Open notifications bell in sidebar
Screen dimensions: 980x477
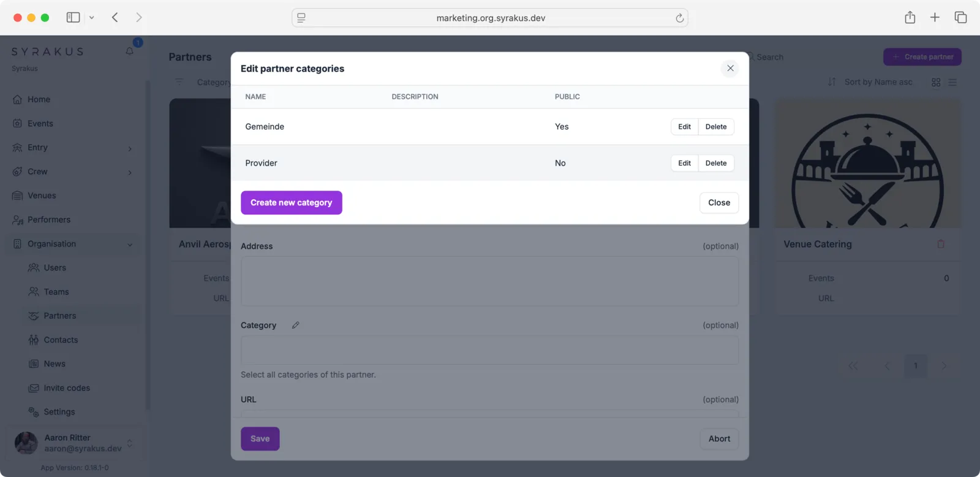point(130,51)
